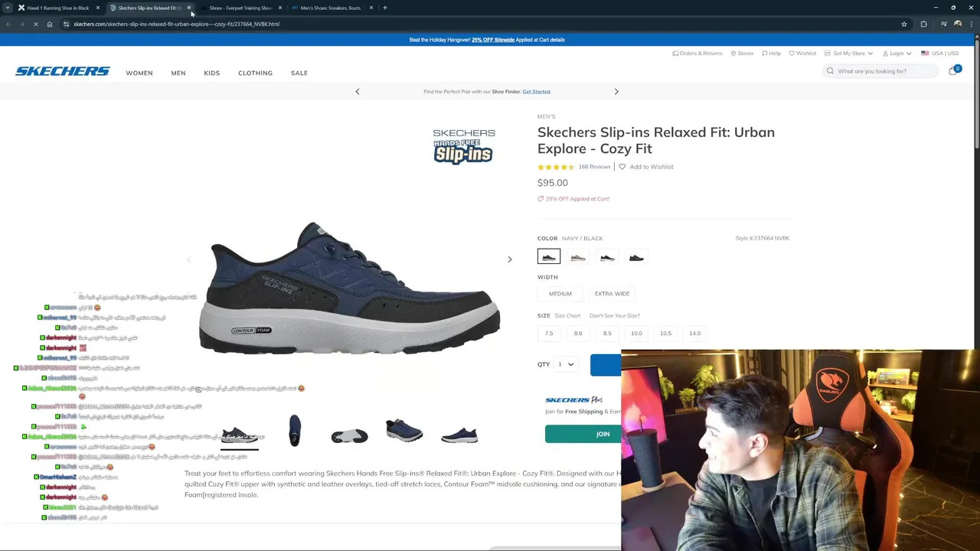Screen dimensions: 980x551
Task: Click the JOIN Skechers Plus button
Action: click(x=583, y=435)
